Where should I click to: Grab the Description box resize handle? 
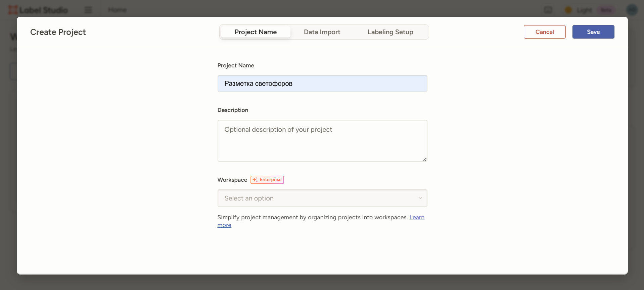[425, 159]
